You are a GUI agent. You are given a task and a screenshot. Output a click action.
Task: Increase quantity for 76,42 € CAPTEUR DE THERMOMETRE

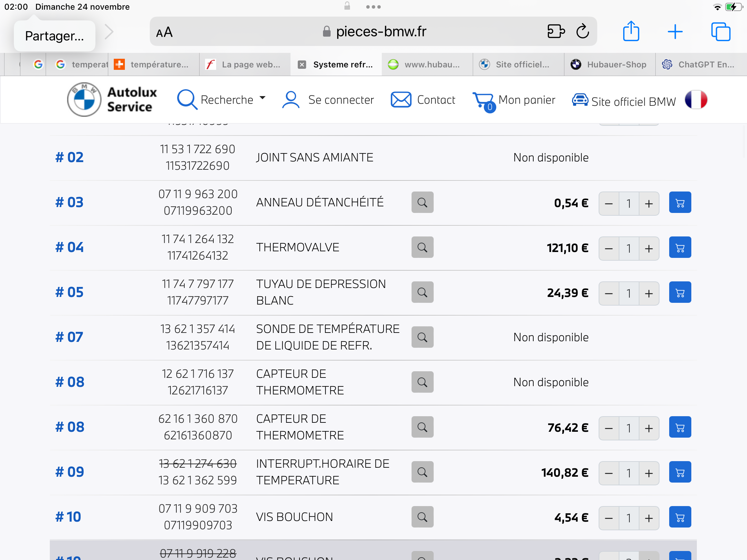click(649, 428)
